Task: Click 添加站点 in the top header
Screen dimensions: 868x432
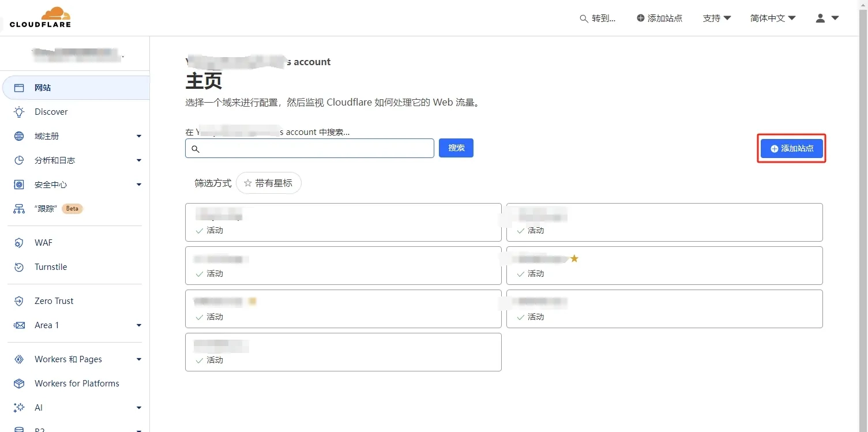Action: pos(659,18)
